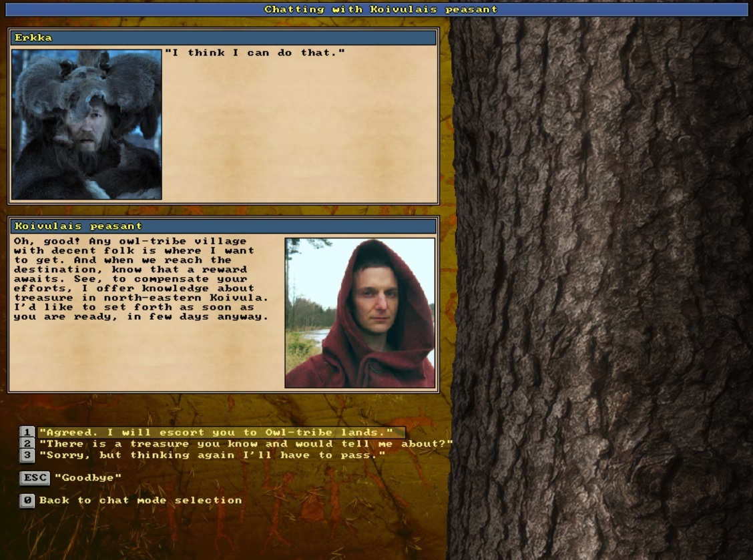
Task: Ask "There is a treasure you know and would tell me about?"
Action: point(246,444)
